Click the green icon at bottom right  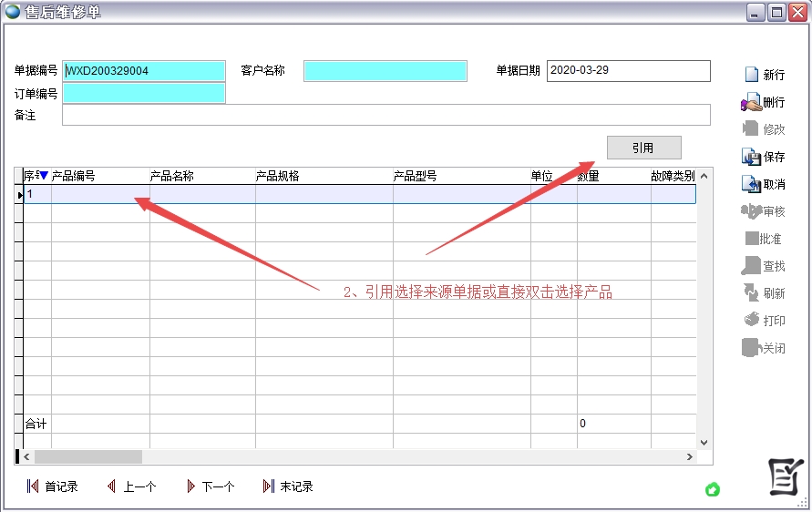pyautogui.click(x=713, y=490)
